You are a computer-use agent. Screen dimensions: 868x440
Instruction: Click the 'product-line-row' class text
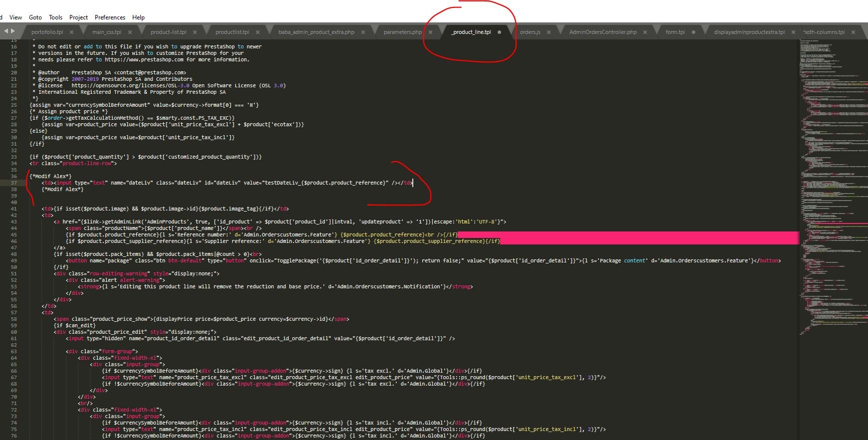[x=87, y=163]
